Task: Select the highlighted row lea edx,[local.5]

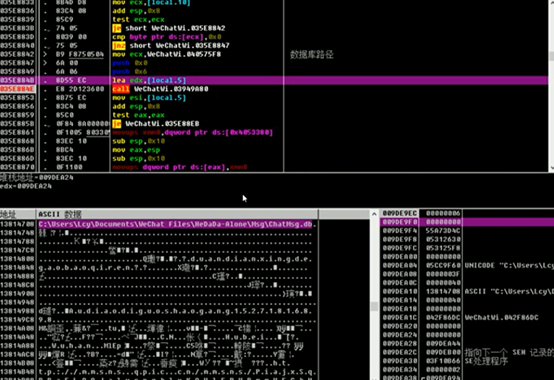Action: (x=274, y=80)
